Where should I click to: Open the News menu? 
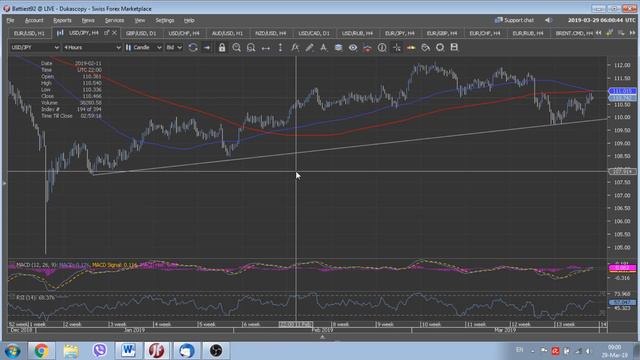pos(88,20)
